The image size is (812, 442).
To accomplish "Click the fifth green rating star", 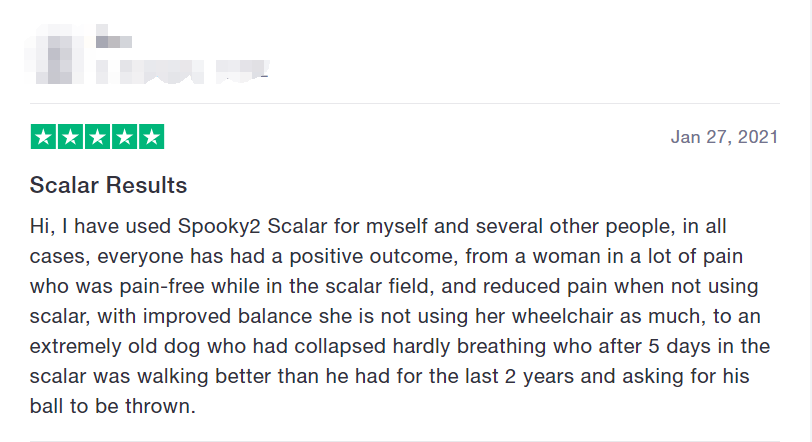I will click(x=151, y=137).
